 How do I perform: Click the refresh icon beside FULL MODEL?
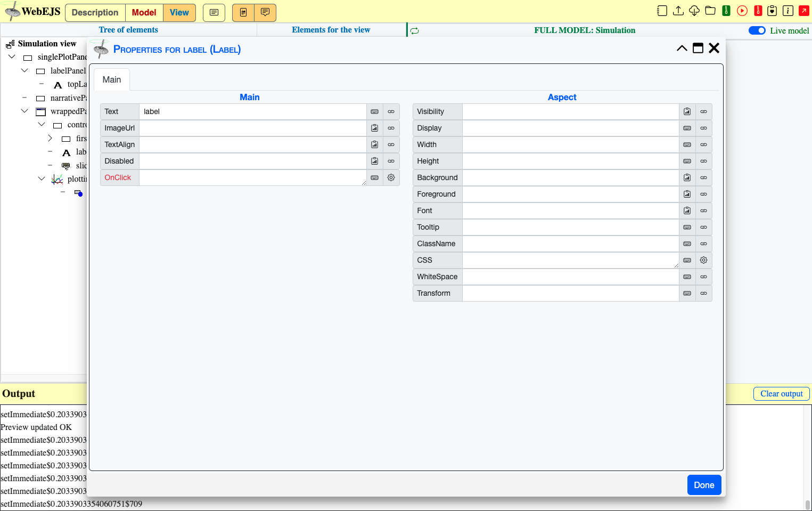(x=415, y=31)
